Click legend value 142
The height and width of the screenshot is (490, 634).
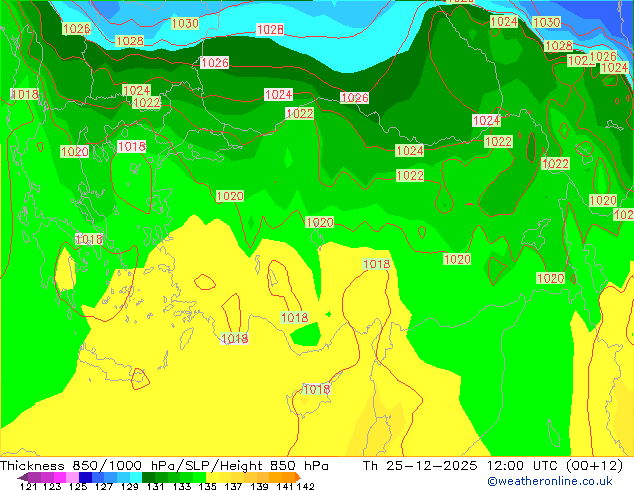305,486
